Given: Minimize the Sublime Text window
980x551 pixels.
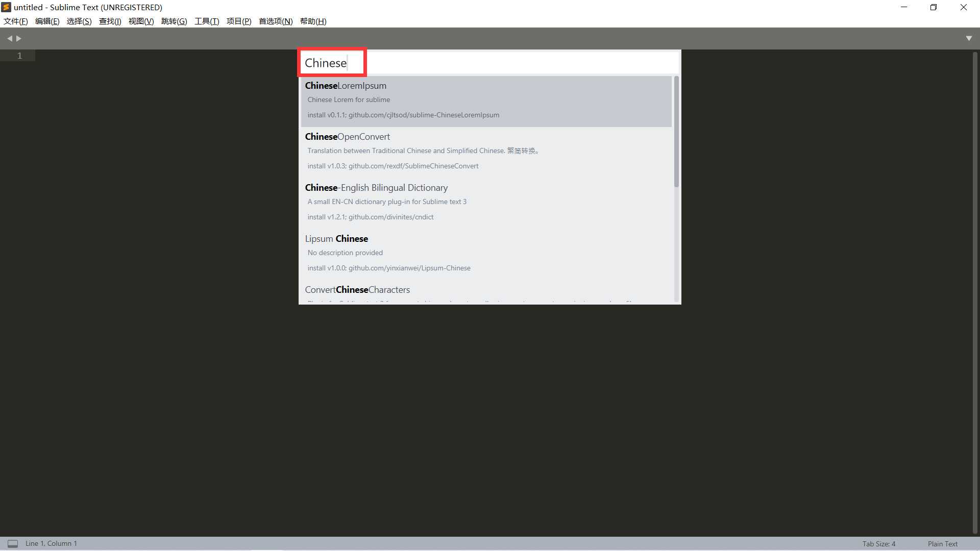Looking at the screenshot, I should tap(904, 7).
